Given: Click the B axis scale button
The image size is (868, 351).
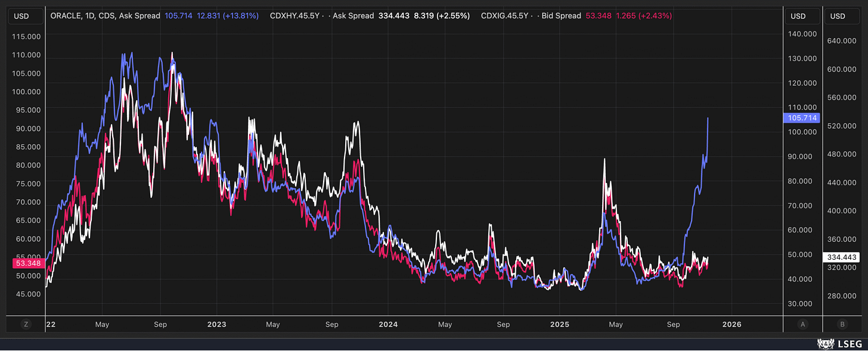Looking at the screenshot, I should (x=842, y=324).
